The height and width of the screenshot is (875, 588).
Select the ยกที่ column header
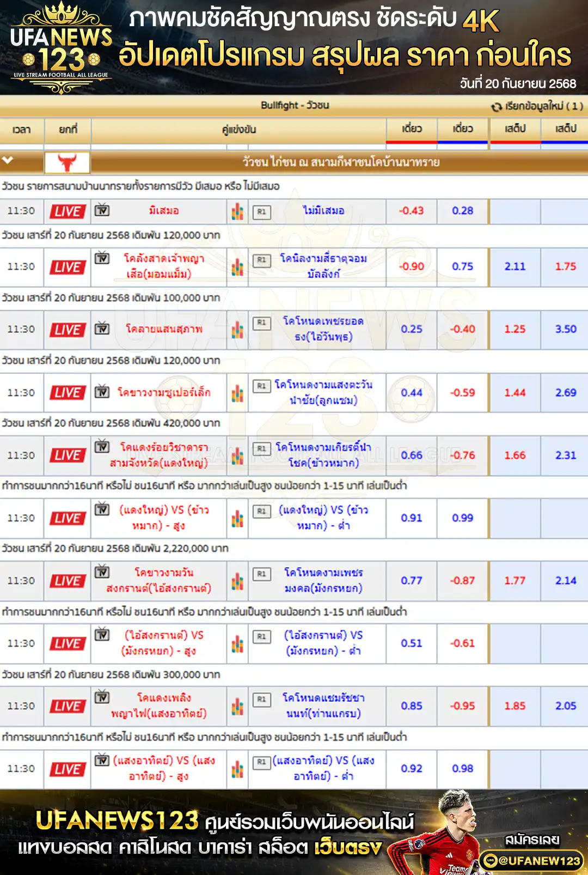[68, 130]
